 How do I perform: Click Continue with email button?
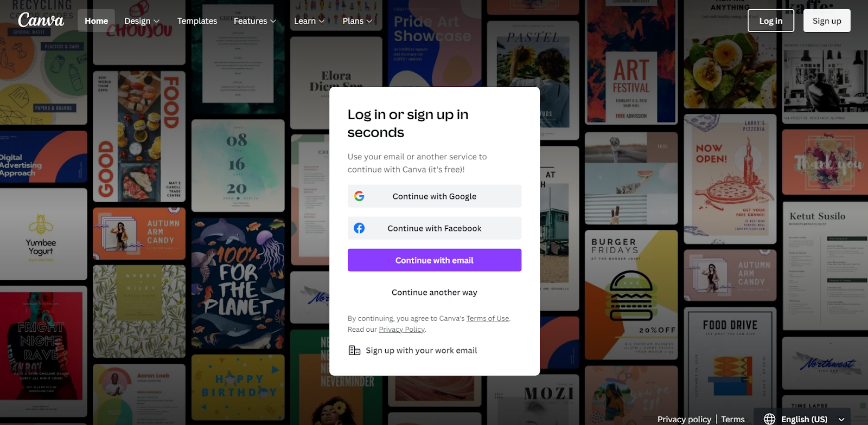[x=435, y=260]
